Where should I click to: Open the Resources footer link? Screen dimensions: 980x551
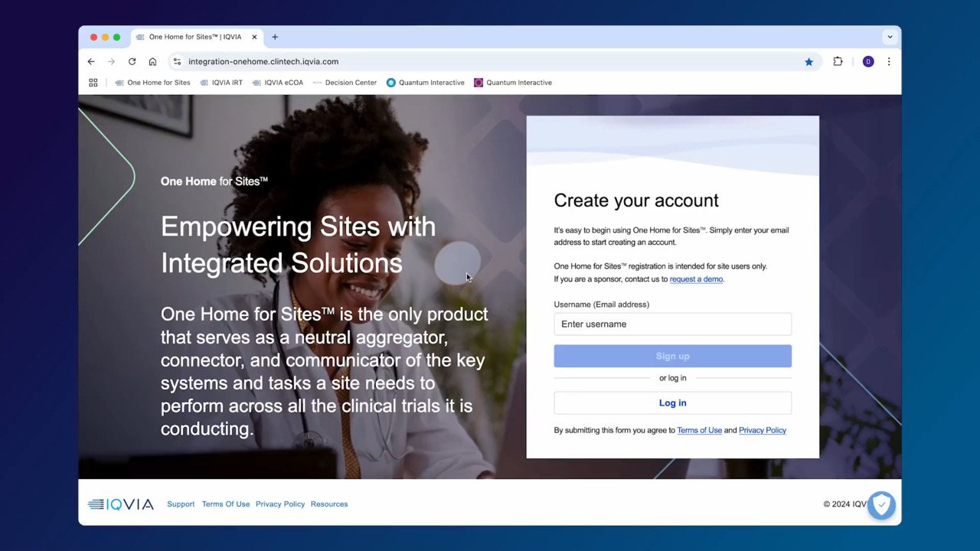[329, 504]
